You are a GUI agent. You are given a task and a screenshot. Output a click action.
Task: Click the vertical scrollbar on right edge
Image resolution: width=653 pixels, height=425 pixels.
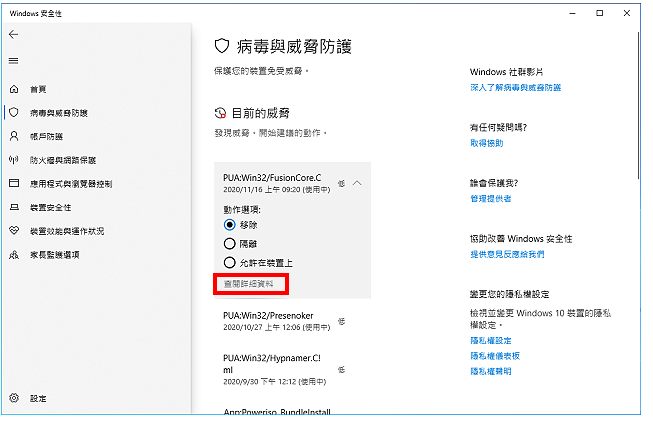click(638, 106)
